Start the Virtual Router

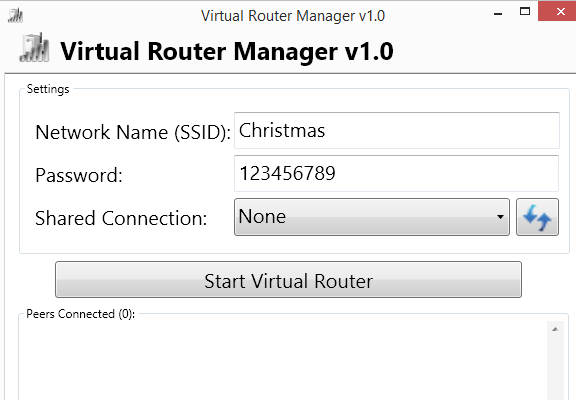click(x=288, y=280)
